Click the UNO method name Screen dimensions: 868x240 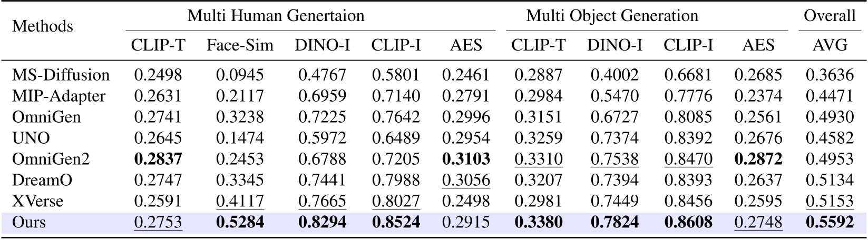pos(31,138)
